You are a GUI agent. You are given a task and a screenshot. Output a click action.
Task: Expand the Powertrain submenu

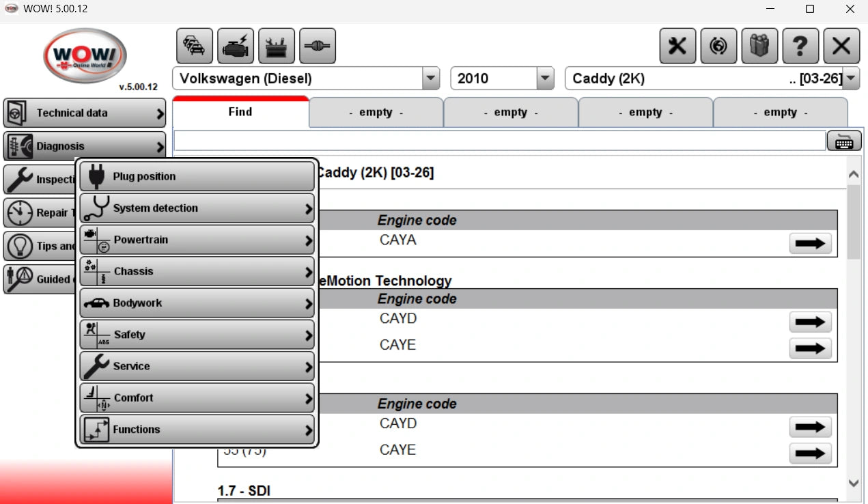pyautogui.click(x=197, y=240)
